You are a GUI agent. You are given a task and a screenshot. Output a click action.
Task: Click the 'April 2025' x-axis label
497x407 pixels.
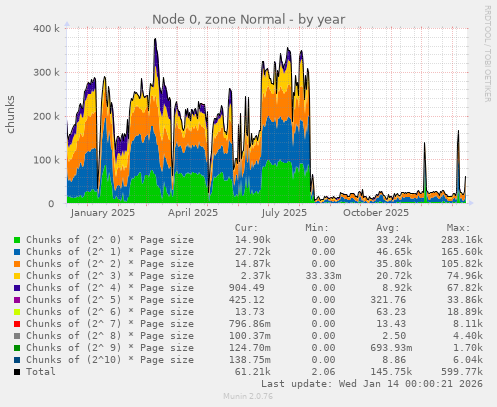(x=193, y=213)
